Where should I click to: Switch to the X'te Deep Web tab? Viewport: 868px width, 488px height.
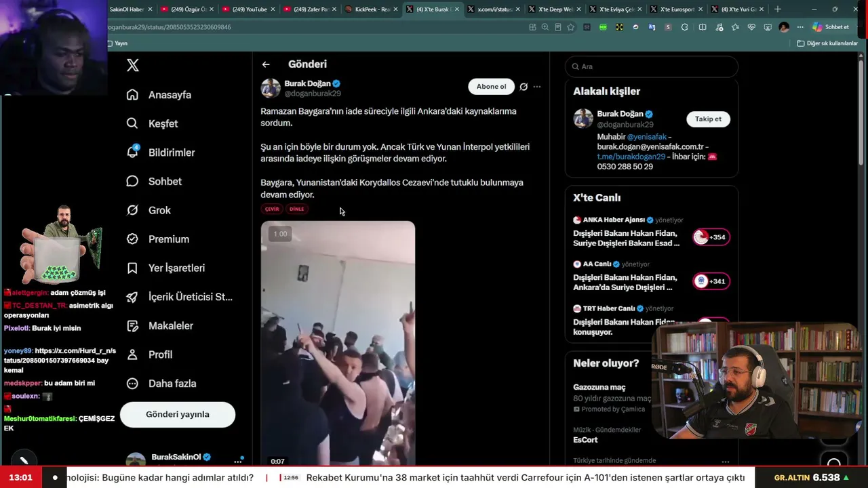[x=553, y=9]
